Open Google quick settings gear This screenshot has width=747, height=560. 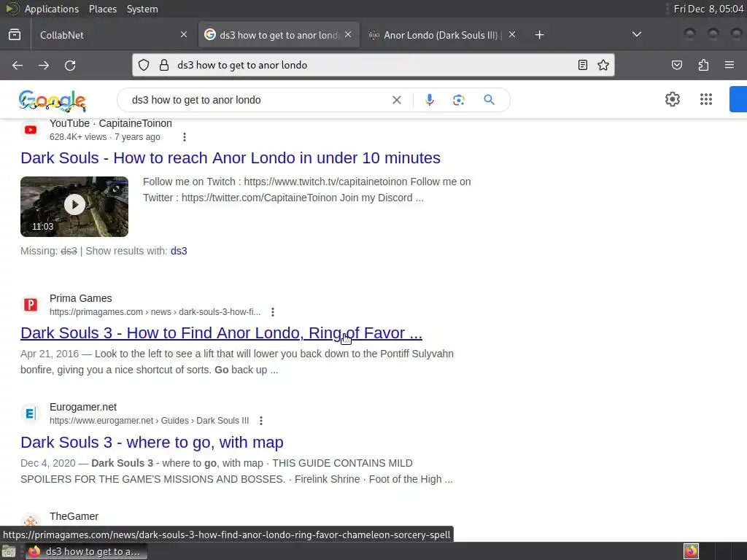(672, 99)
